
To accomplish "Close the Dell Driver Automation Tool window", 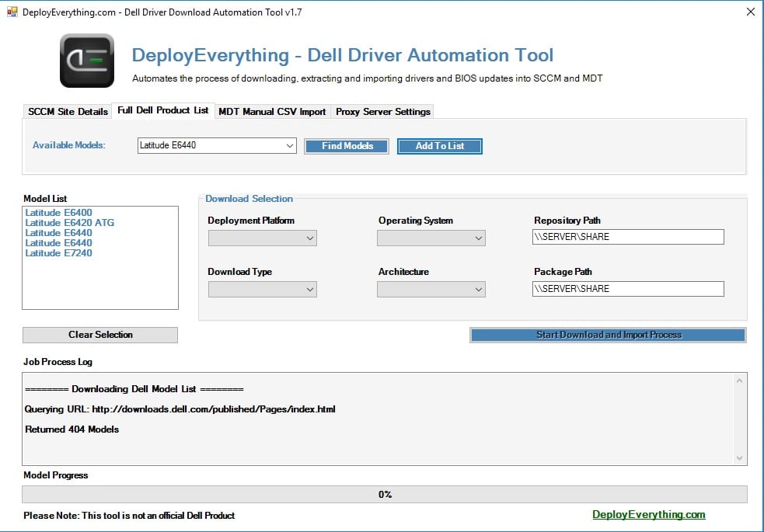I will [750, 12].
